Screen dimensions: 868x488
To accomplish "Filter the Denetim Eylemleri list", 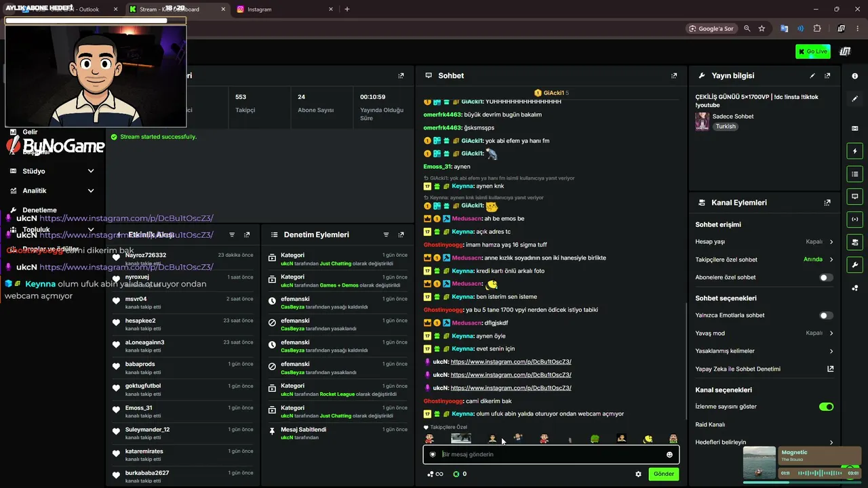I will point(387,235).
